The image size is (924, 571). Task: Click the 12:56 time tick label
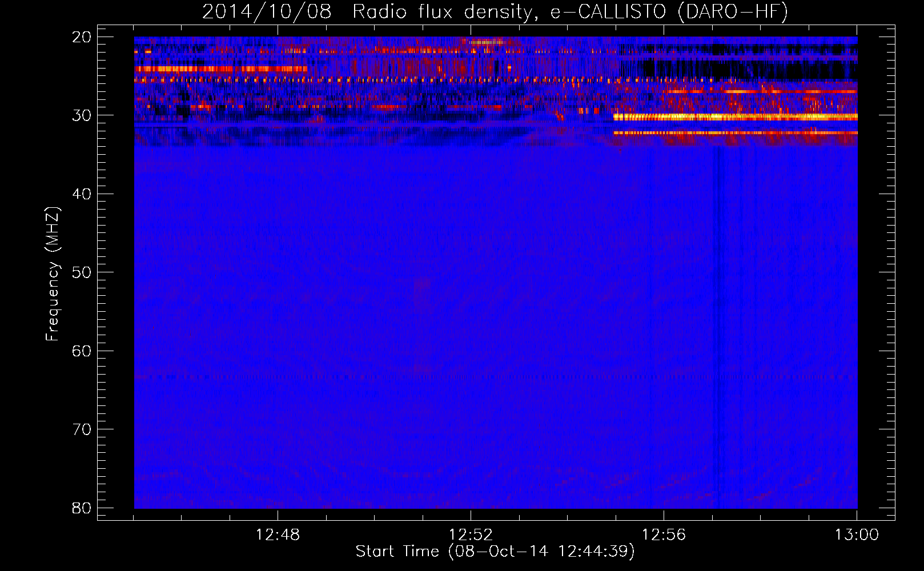(x=664, y=535)
